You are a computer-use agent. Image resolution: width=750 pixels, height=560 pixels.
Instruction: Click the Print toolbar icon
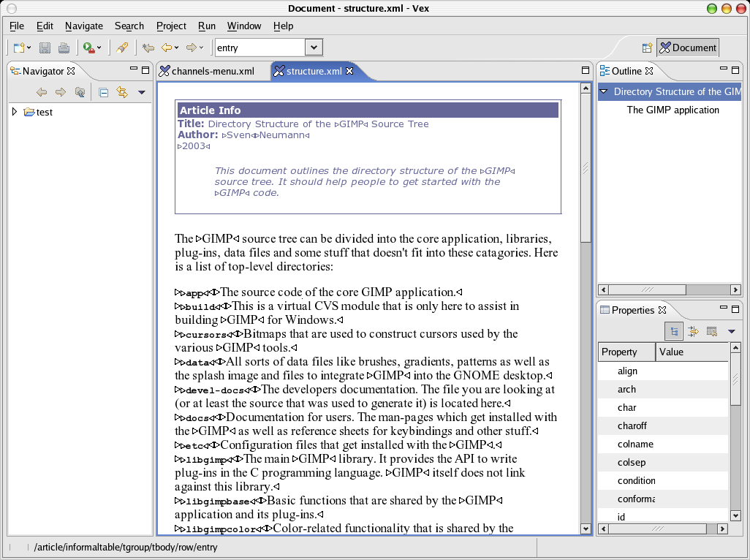pyautogui.click(x=64, y=48)
